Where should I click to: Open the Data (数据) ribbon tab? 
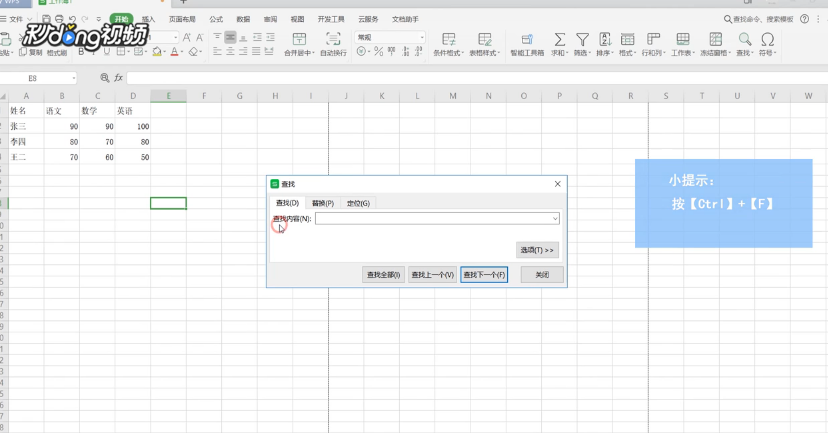pyautogui.click(x=243, y=19)
